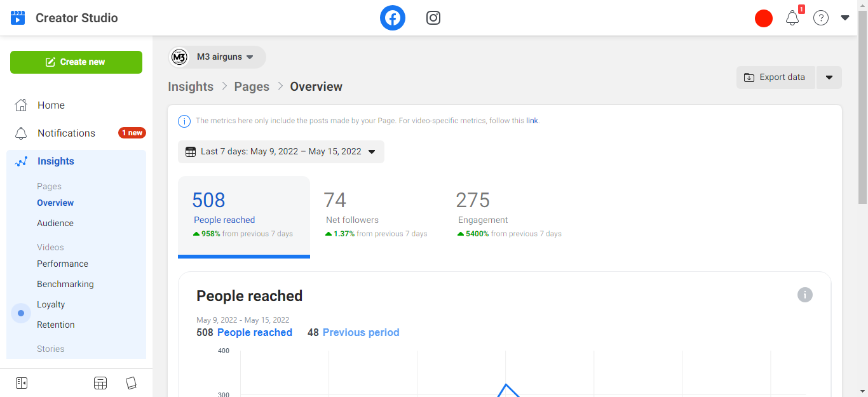Switch to the Facebook platform icon
Image resolution: width=868 pixels, height=397 pixels.
pos(393,18)
